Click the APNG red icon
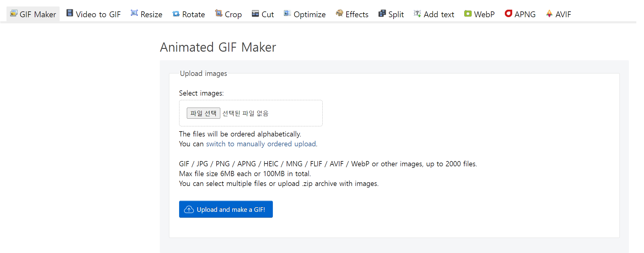This screenshot has height=253, width=644. [x=508, y=13]
